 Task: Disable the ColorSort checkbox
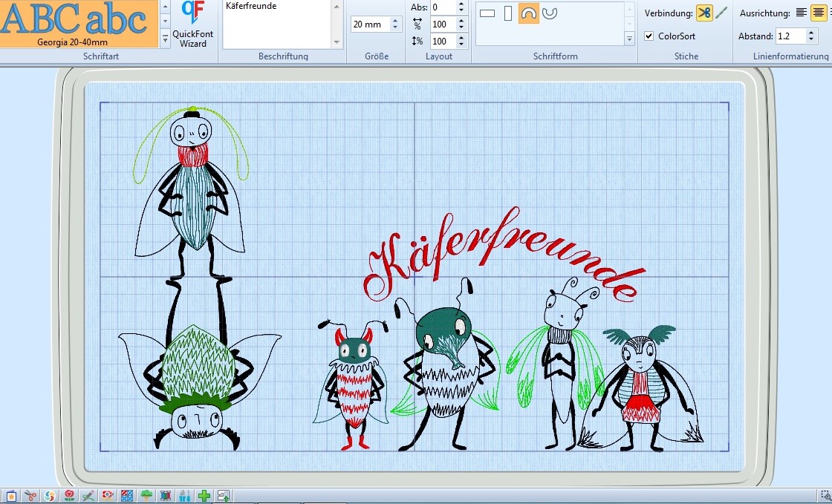pos(649,36)
